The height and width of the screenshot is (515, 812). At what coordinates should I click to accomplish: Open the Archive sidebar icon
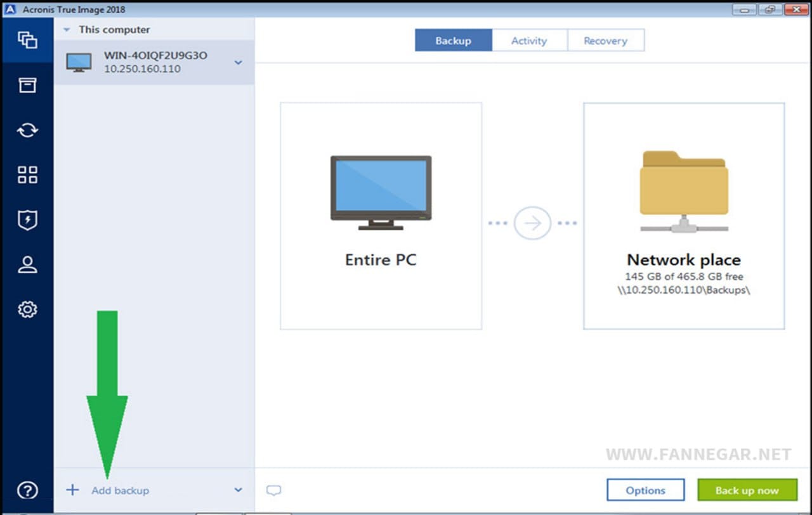pos(27,85)
